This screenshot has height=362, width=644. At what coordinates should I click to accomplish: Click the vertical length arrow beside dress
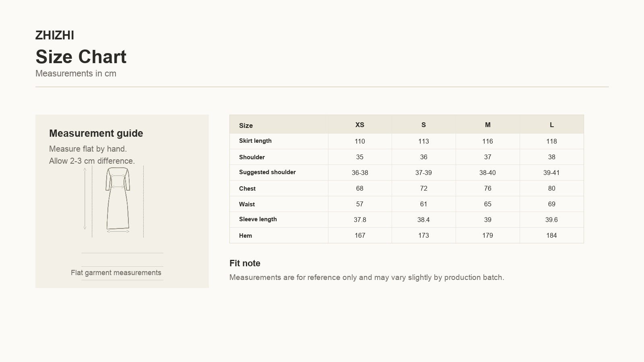coord(85,199)
